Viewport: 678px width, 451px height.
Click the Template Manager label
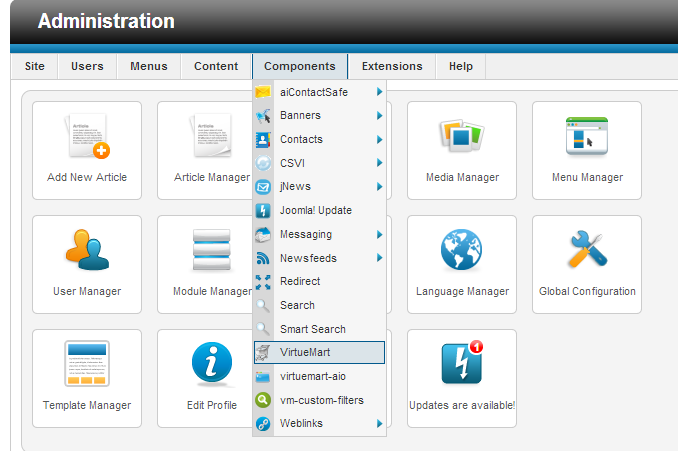87,405
